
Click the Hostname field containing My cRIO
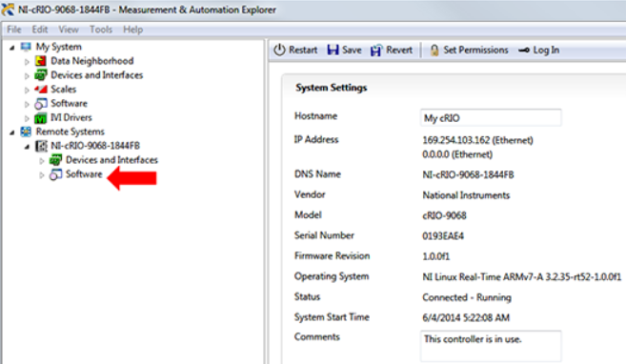point(491,118)
